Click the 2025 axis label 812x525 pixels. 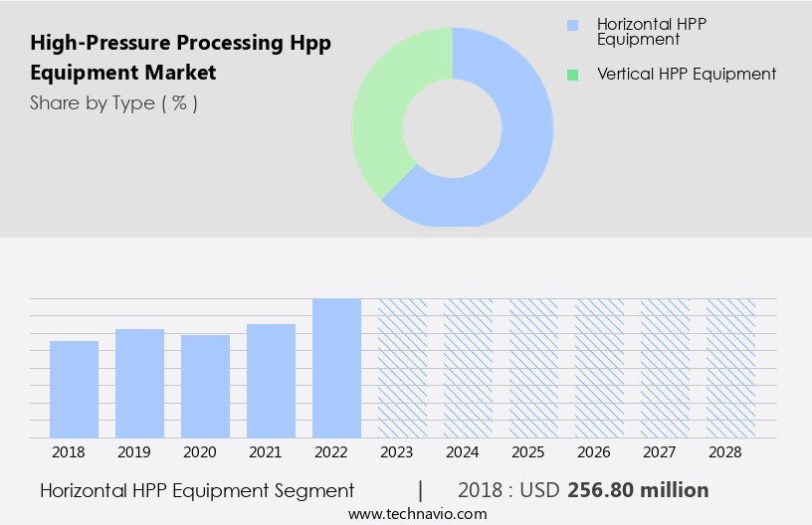click(x=528, y=452)
